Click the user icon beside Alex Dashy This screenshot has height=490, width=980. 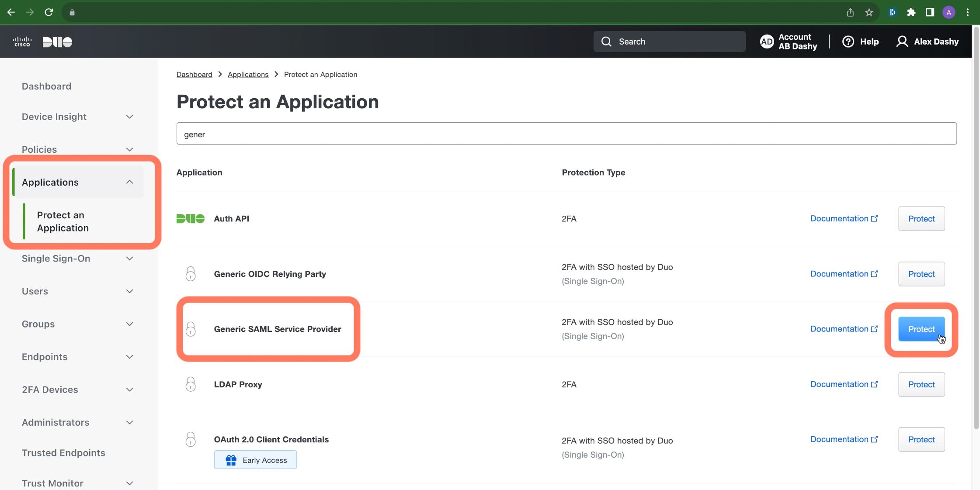902,41
